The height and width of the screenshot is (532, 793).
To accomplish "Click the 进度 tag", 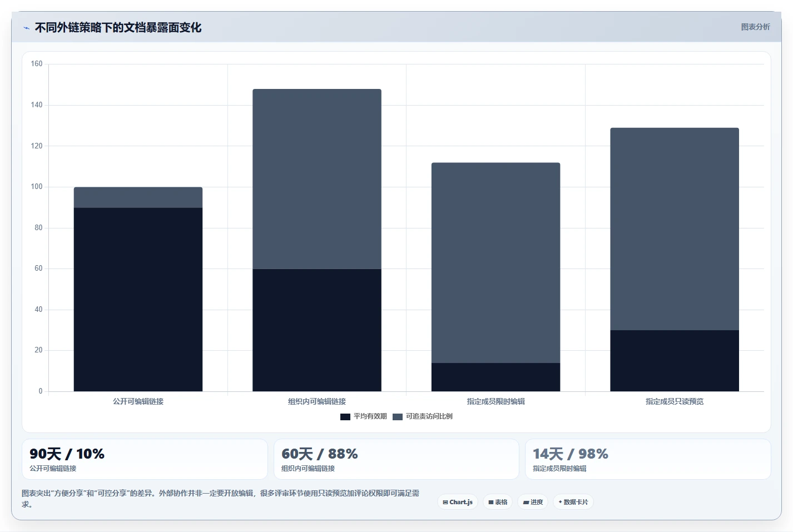I will pyautogui.click(x=533, y=502).
